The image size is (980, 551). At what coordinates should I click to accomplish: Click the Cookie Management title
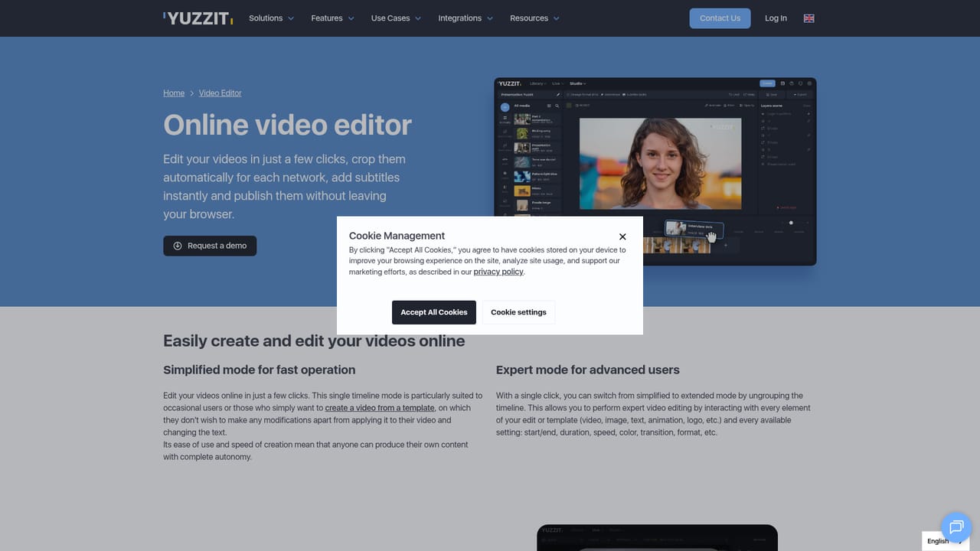pos(397,236)
